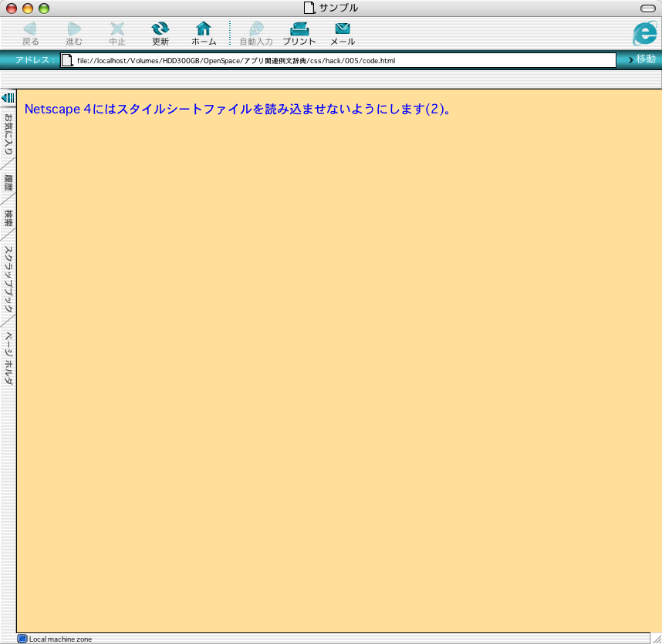The width and height of the screenshot is (662, 644).
Task: Click the window resize grip corner
Action: pyautogui.click(x=657, y=639)
